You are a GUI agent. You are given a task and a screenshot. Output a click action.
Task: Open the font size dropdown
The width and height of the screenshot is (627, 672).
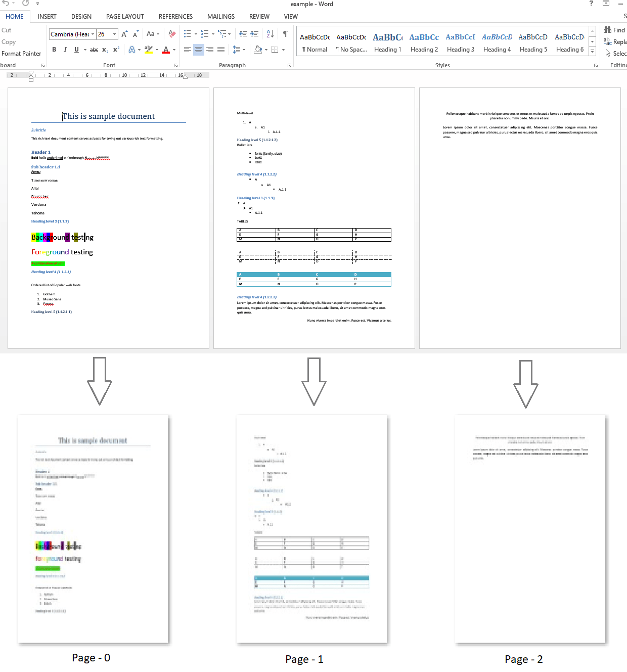click(115, 34)
